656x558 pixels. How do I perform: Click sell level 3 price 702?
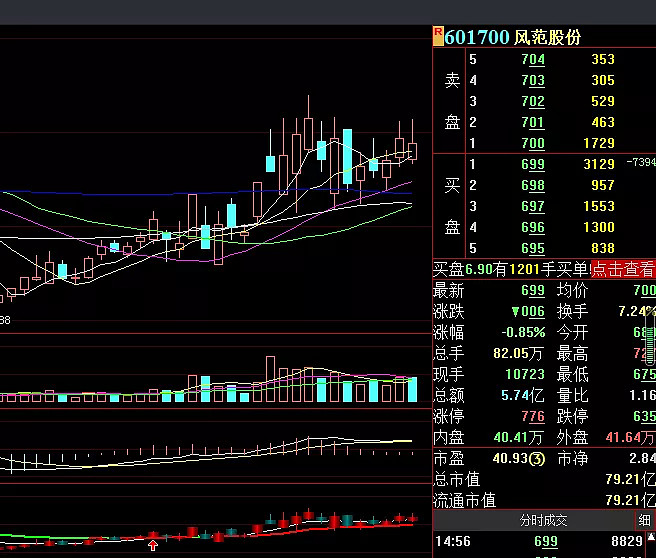point(533,101)
